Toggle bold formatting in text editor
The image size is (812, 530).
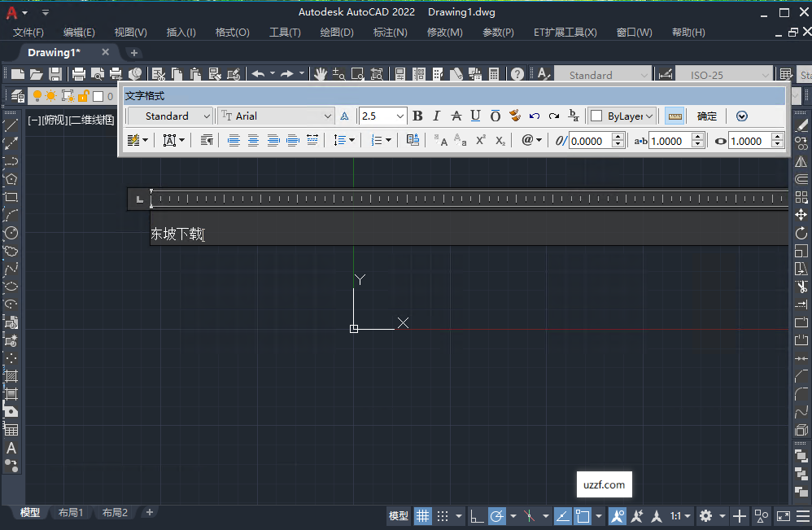tap(417, 116)
